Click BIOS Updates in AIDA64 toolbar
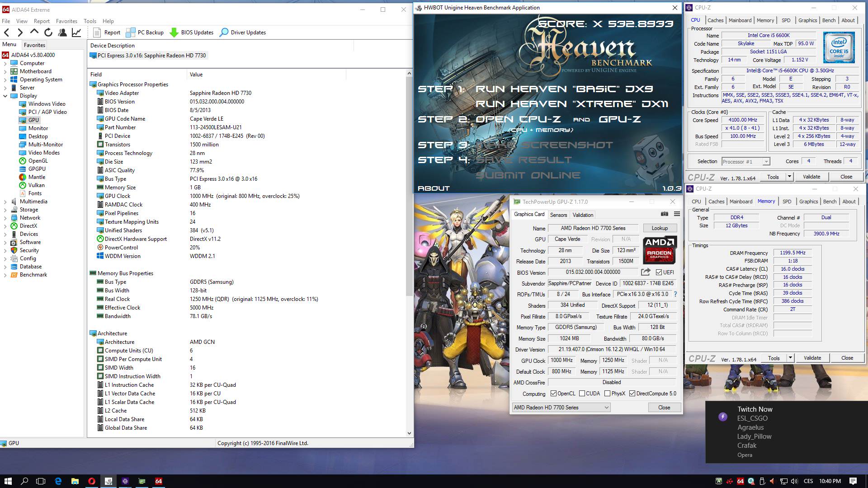This screenshot has width=868, height=488. 191,32
